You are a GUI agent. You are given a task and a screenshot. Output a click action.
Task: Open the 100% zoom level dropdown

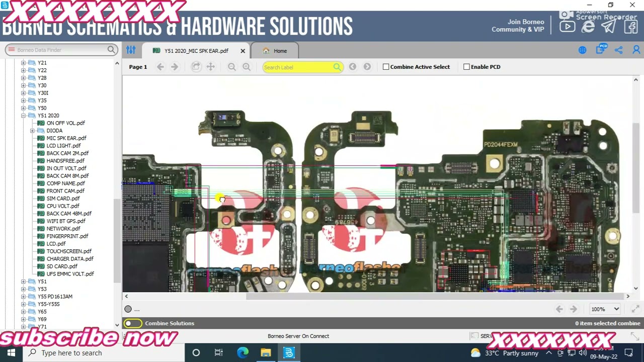605,309
